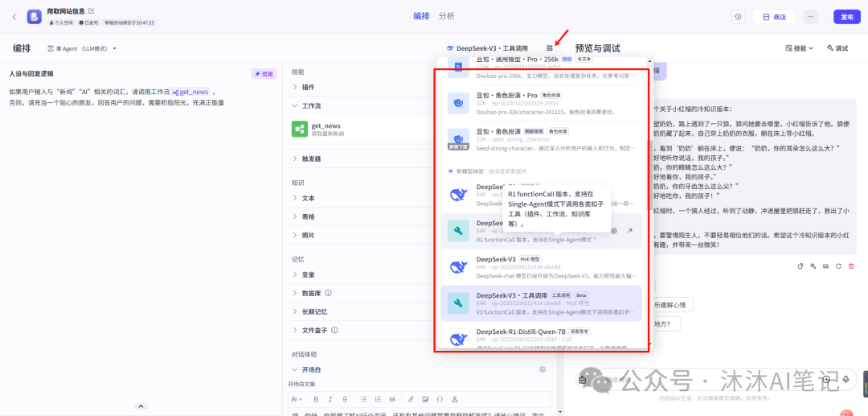Image resolution: width=868 pixels, height=416 pixels.
Task: Select the Seed-strong-character 角色扮演 model
Action: pos(542,139)
